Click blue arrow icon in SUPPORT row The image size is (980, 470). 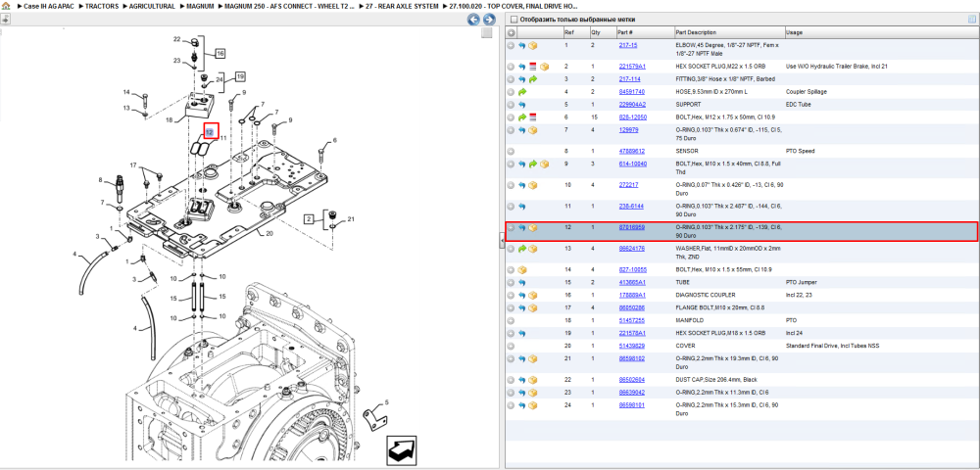(522, 105)
